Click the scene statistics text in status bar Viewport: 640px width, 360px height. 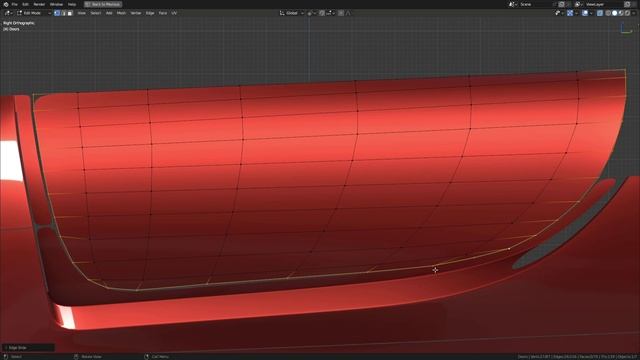(578, 357)
